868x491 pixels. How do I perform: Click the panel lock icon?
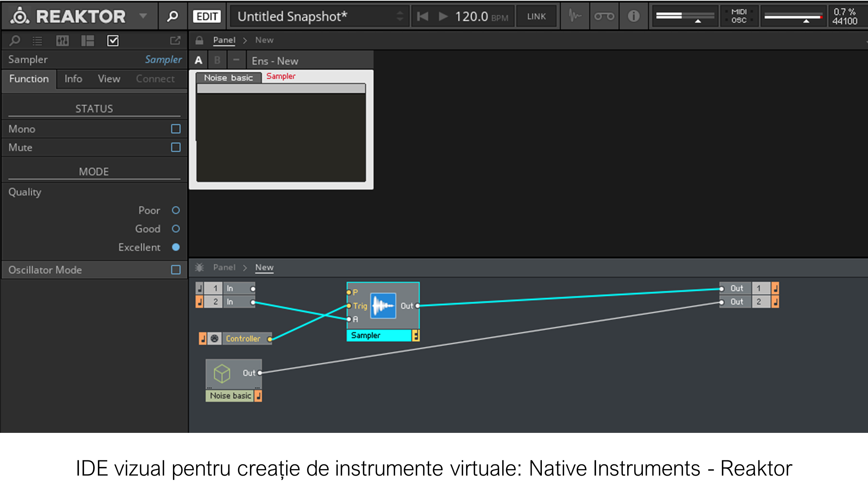coord(199,40)
